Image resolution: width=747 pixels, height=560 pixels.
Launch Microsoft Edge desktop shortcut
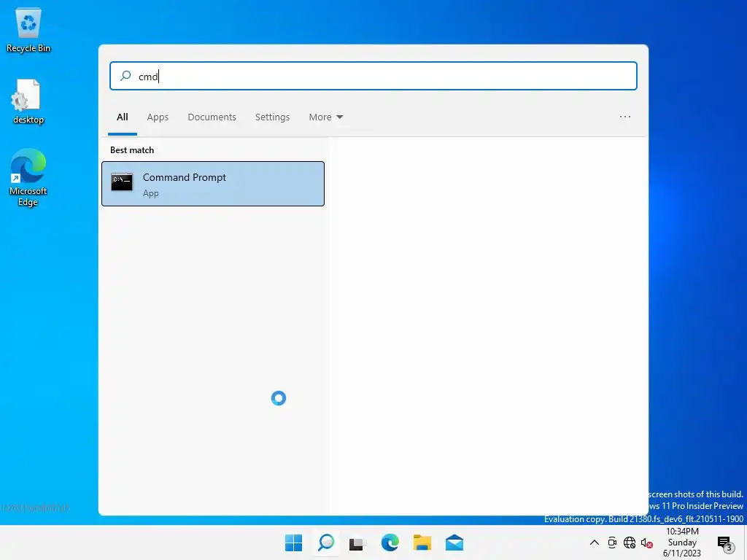click(x=28, y=177)
